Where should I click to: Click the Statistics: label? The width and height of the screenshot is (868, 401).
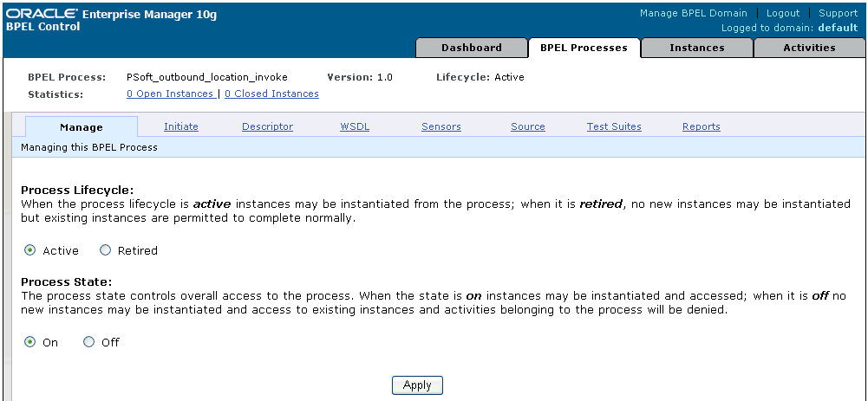coord(55,94)
